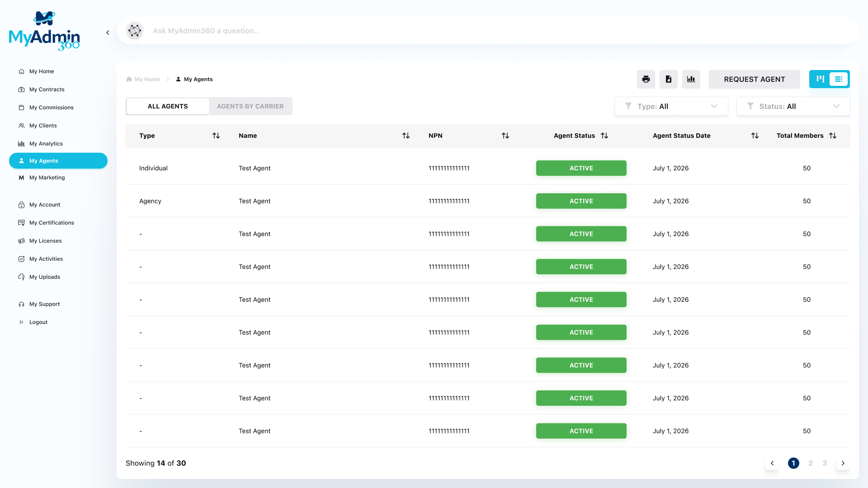Open the Type: All filter dropdown
The width and height of the screenshot is (868, 488).
pos(671,106)
